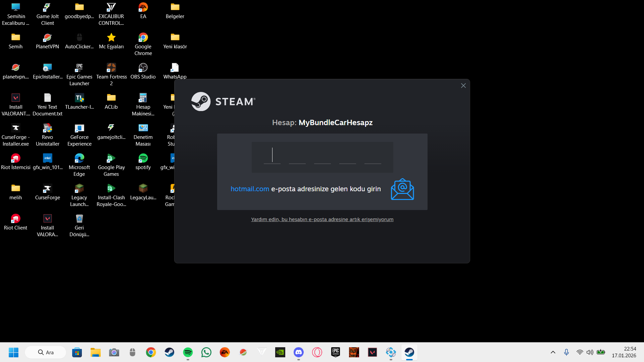Select the EpicInstaller desktop icon

[x=48, y=71]
